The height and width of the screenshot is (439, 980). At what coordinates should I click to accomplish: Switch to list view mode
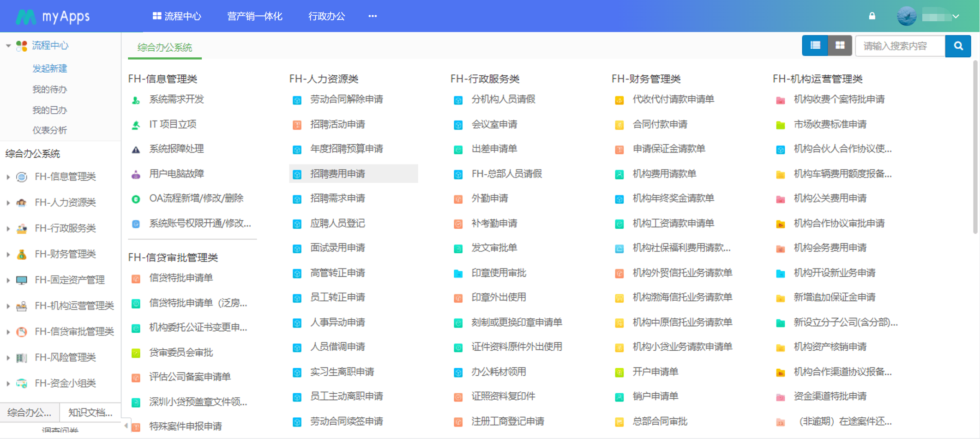click(815, 45)
